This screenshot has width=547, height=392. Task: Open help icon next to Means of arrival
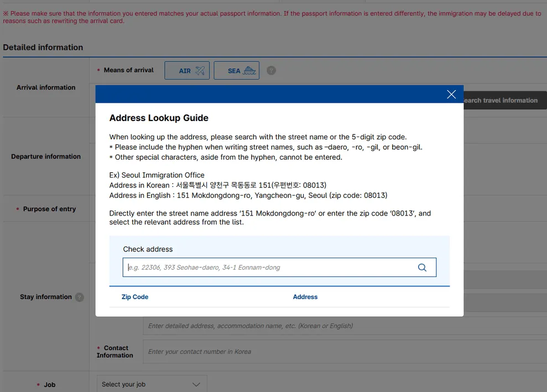tap(271, 70)
